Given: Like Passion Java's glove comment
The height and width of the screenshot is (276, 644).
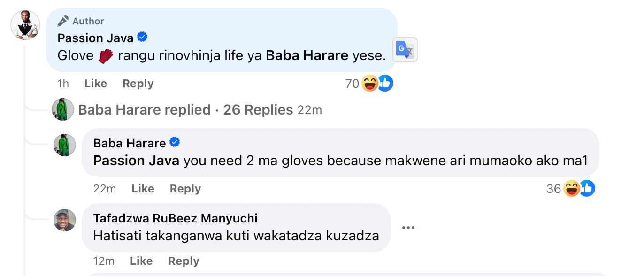Looking at the screenshot, I should click(x=96, y=84).
